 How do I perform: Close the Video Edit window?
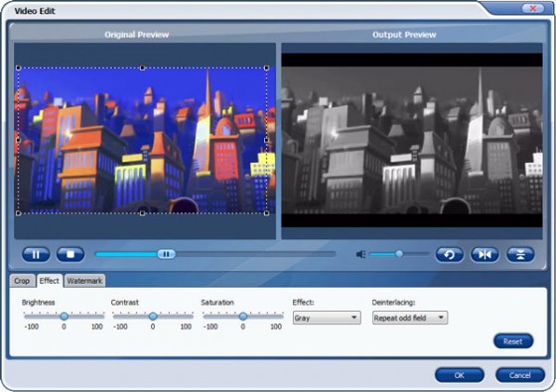pos(532,9)
